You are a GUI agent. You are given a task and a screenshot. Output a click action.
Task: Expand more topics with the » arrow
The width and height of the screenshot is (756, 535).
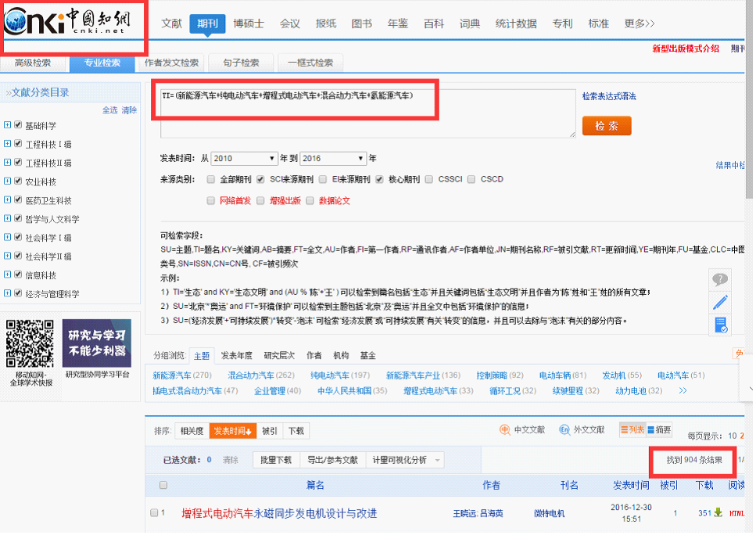pyautogui.click(x=682, y=390)
